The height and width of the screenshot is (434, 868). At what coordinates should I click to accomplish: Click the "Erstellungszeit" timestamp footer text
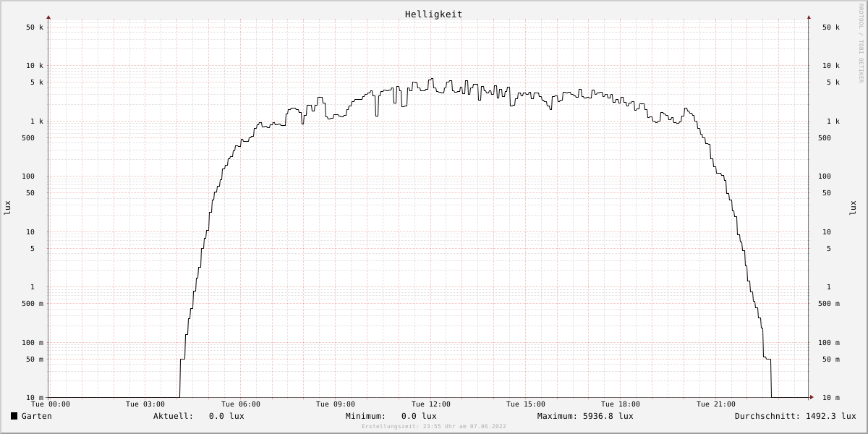[x=434, y=427]
